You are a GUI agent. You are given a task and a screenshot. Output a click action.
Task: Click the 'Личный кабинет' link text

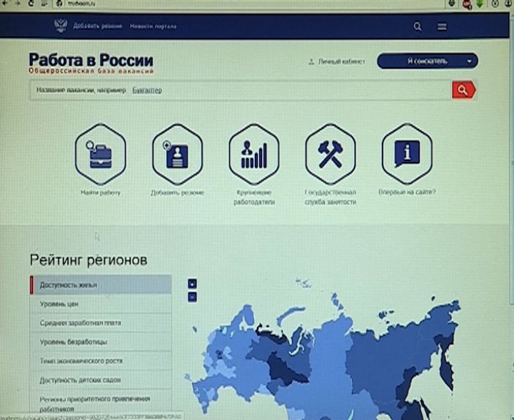coord(341,61)
